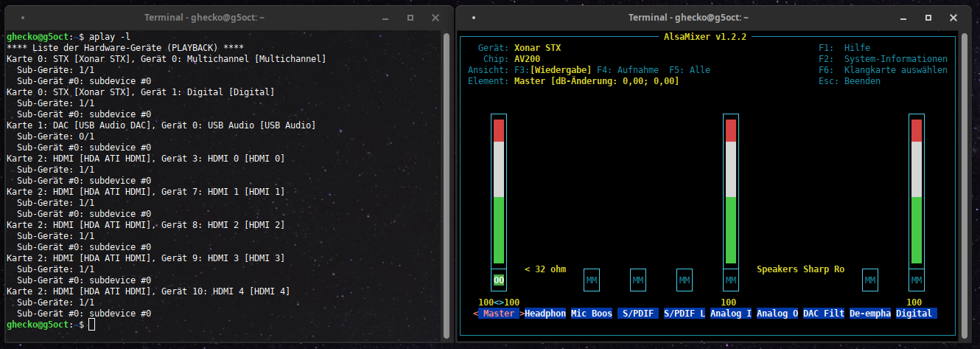Click the Analog In volume bar

pos(731,192)
